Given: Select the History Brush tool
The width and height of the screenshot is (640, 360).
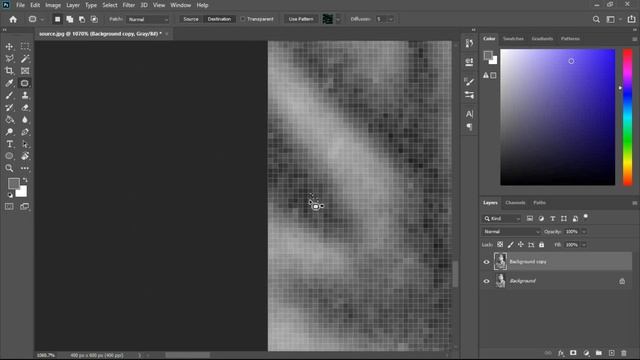Looking at the screenshot, I should 9,108.
